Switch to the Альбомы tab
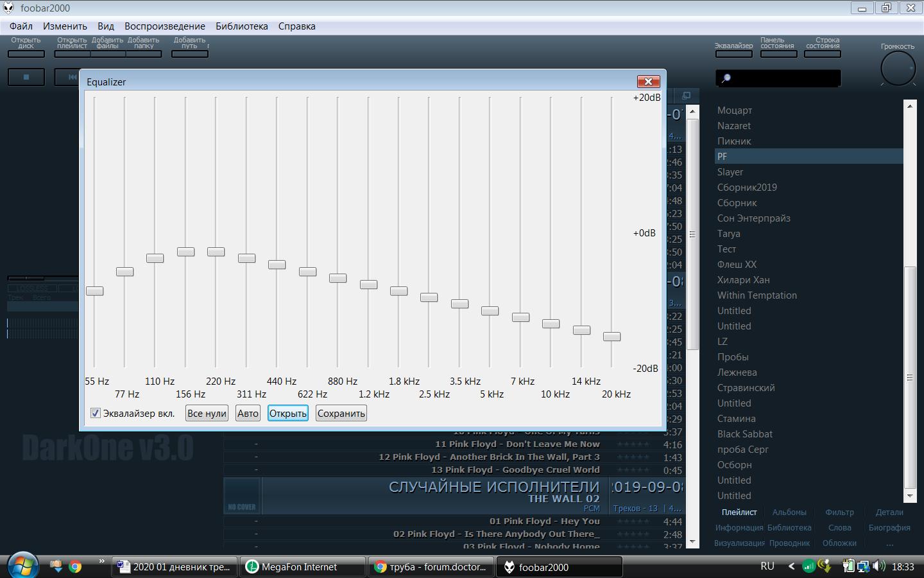This screenshot has width=924, height=578. pyautogui.click(x=789, y=512)
